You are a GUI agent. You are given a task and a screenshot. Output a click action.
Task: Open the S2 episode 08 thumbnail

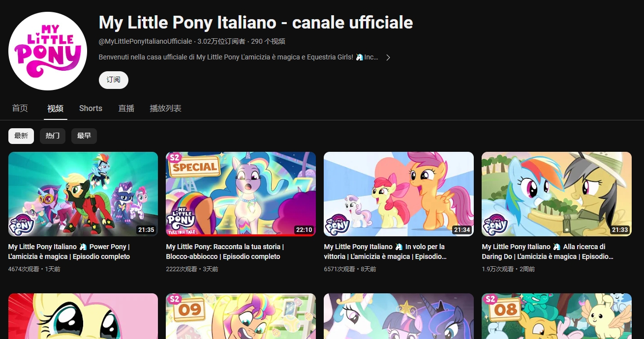point(556,316)
